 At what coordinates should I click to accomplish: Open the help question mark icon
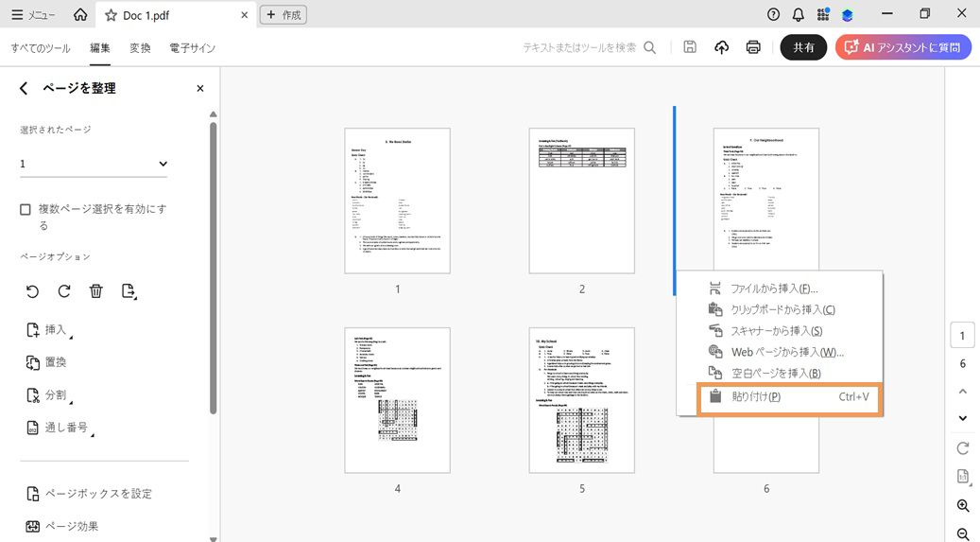tap(773, 14)
